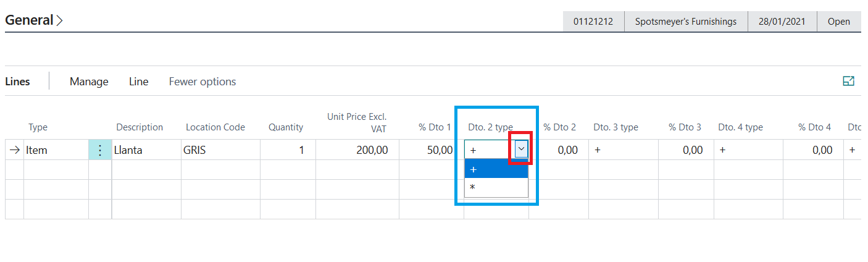Screen dimensions: 868x262
Task: Select the + option in the dropdown list
Action: click(x=496, y=170)
